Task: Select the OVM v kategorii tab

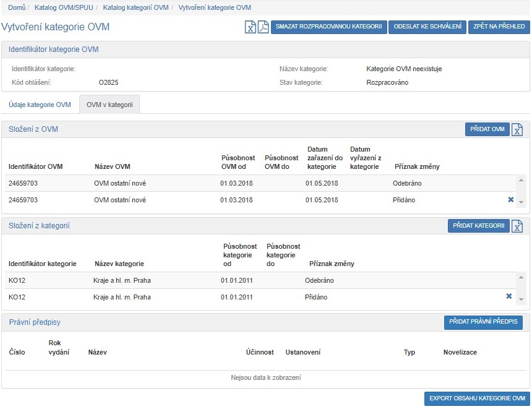Action: click(x=109, y=105)
